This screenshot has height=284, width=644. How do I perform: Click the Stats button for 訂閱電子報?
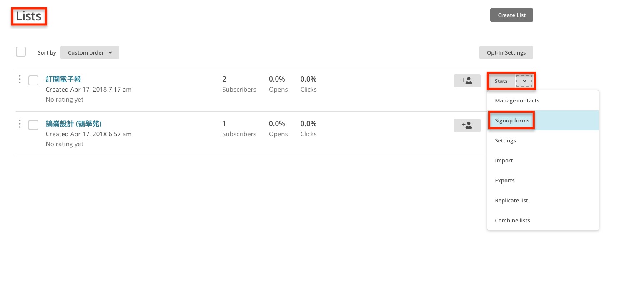[501, 81]
